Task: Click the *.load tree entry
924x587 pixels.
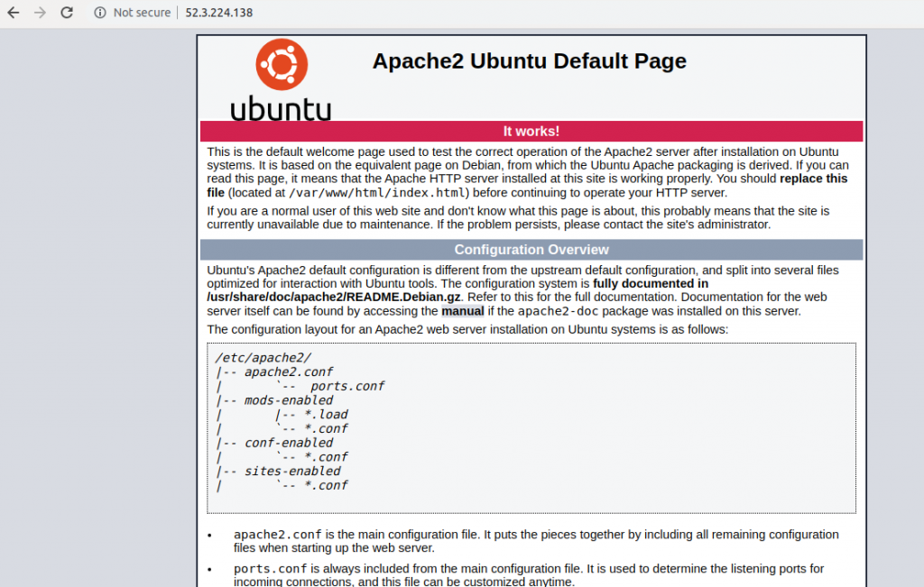Action: [x=326, y=415]
